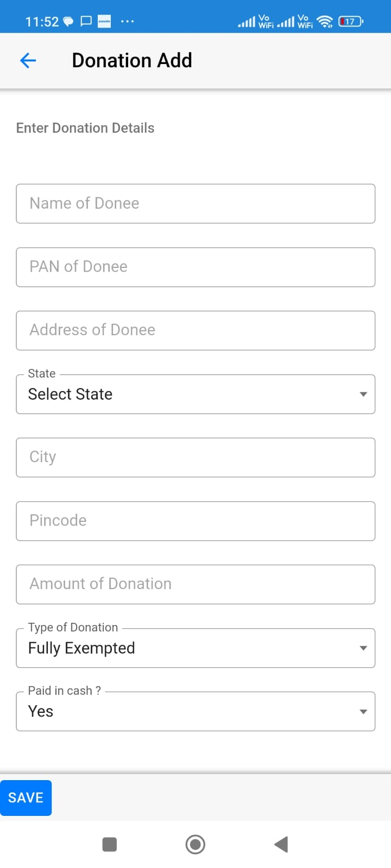391x868 pixels.
Task: Tap the Donation Add page title
Action: tap(132, 60)
